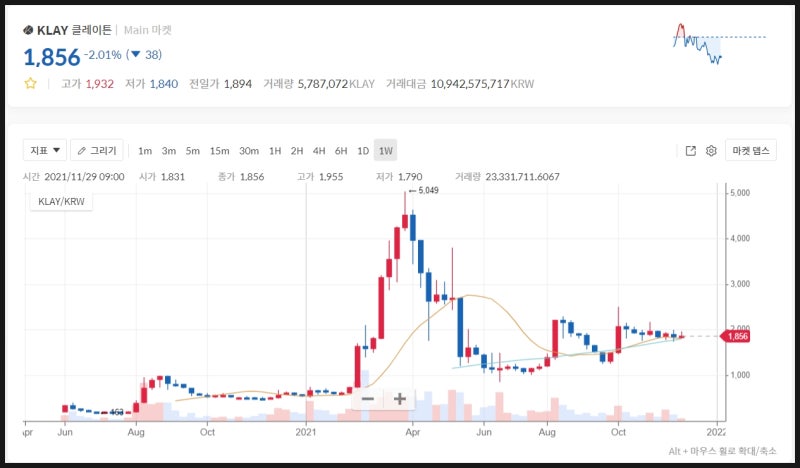Switch chart interval to 2H

pos(297,151)
